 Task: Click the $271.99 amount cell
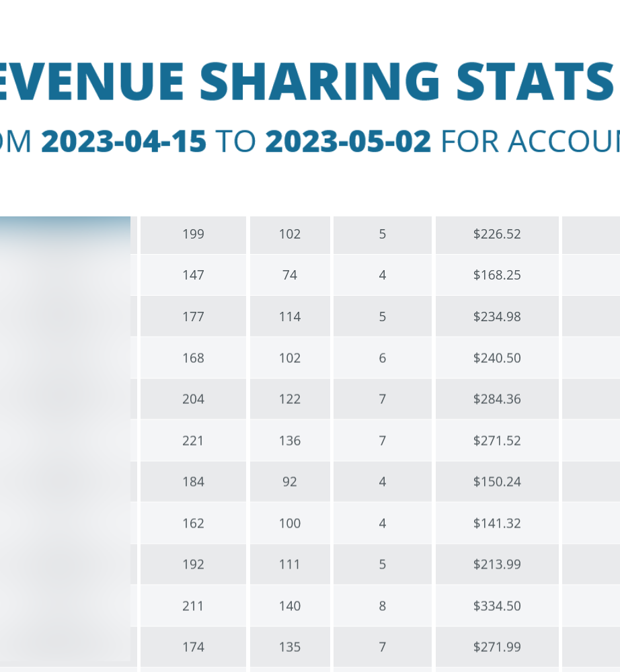pos(497,647)
